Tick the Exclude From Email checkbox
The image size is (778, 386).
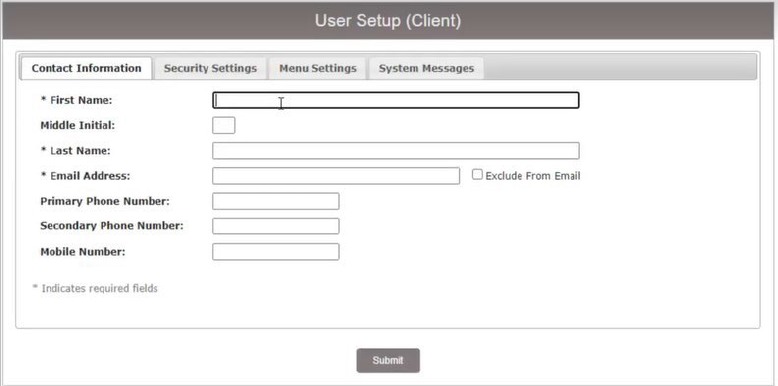pyautogui.click(x=477, y=175)
